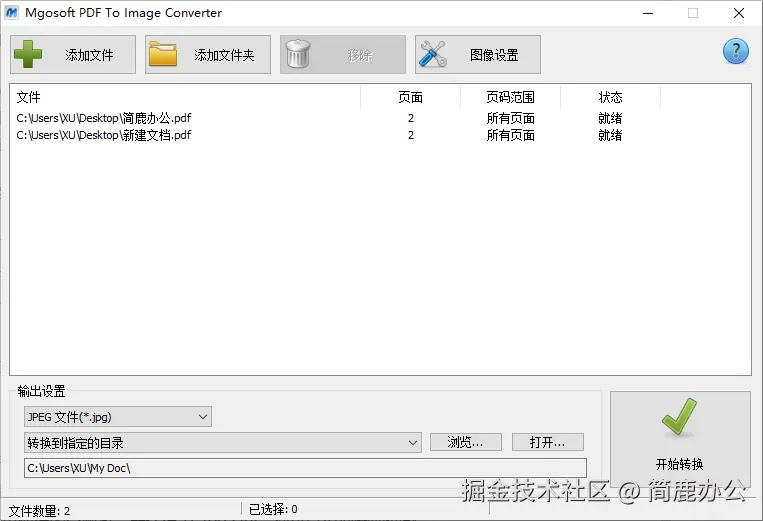The height and width of the screenshot is (521, 763).
Task: Click page count 2 of 简鹿办公.pdf
Action: pyautogui.click(x=411, y=118)
